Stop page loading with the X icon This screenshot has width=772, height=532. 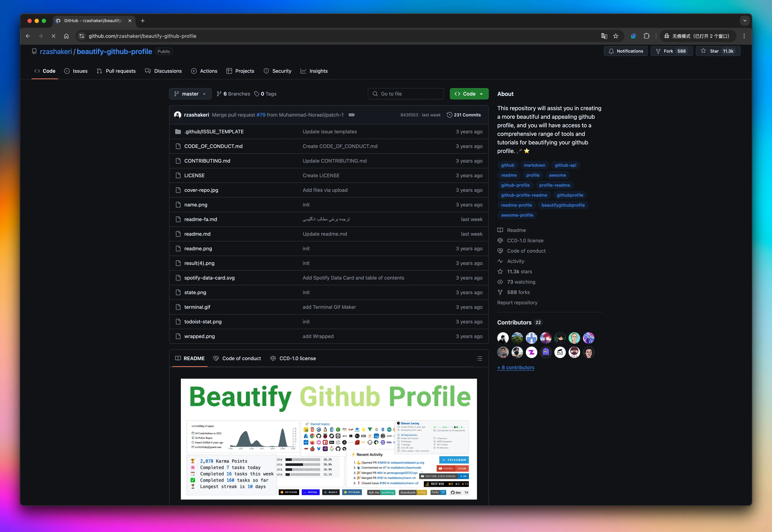pyautogui.click(x=53, y=36)
